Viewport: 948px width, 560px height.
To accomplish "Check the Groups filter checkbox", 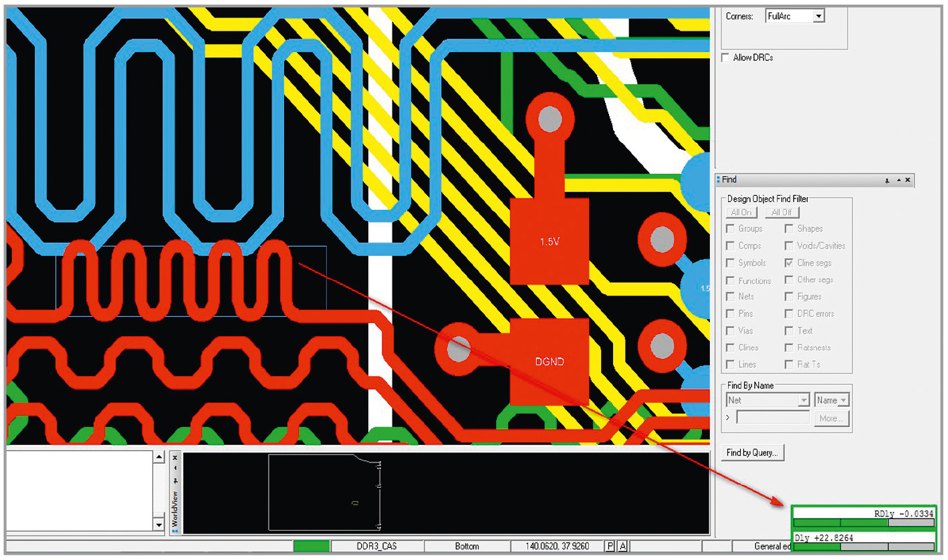I will click(730, 229).
